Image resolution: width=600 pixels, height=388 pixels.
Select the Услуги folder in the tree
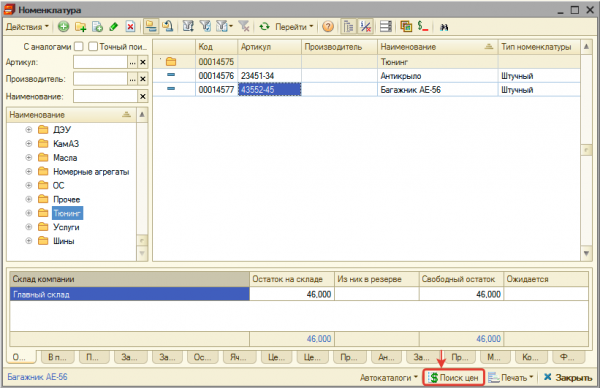pyautogui.click(x=66, y=227)
